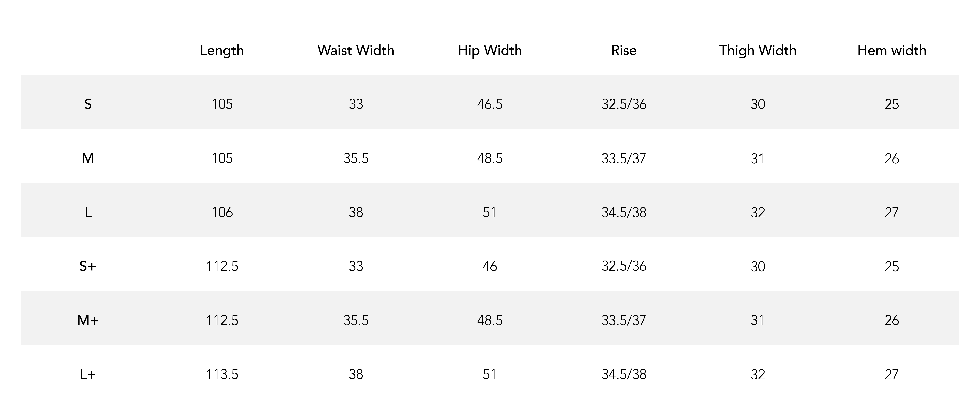Select the S size row label
The width and height of the screenshot is (980, 420).
click(x=88, y=104)
